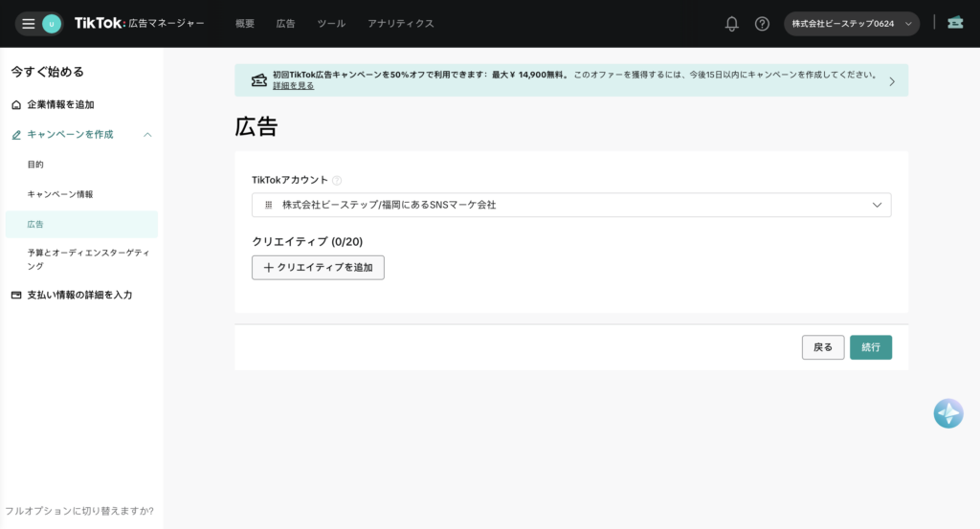
Task: Collapse the キャンペーンを作成 section chevron
Action: [x=147, y=135]
